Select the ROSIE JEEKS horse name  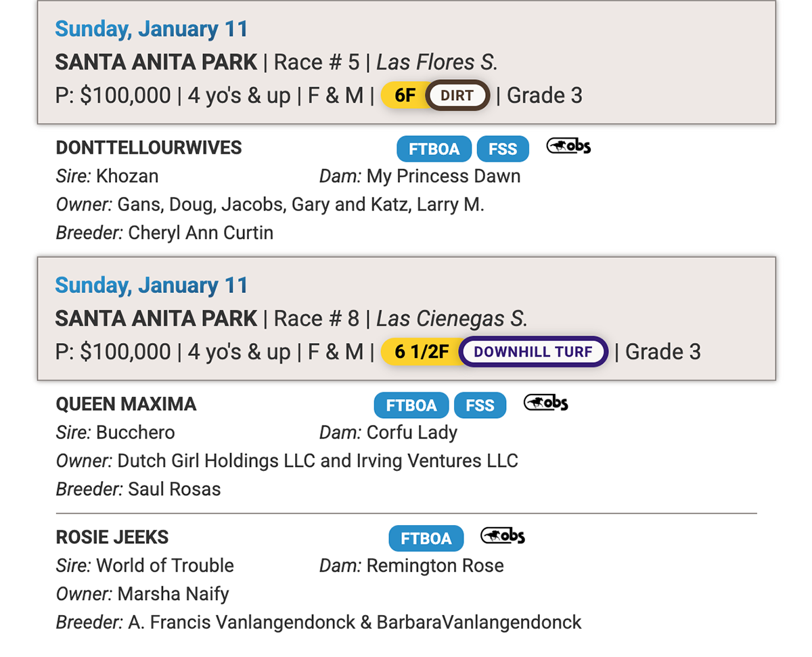point(112,537)
